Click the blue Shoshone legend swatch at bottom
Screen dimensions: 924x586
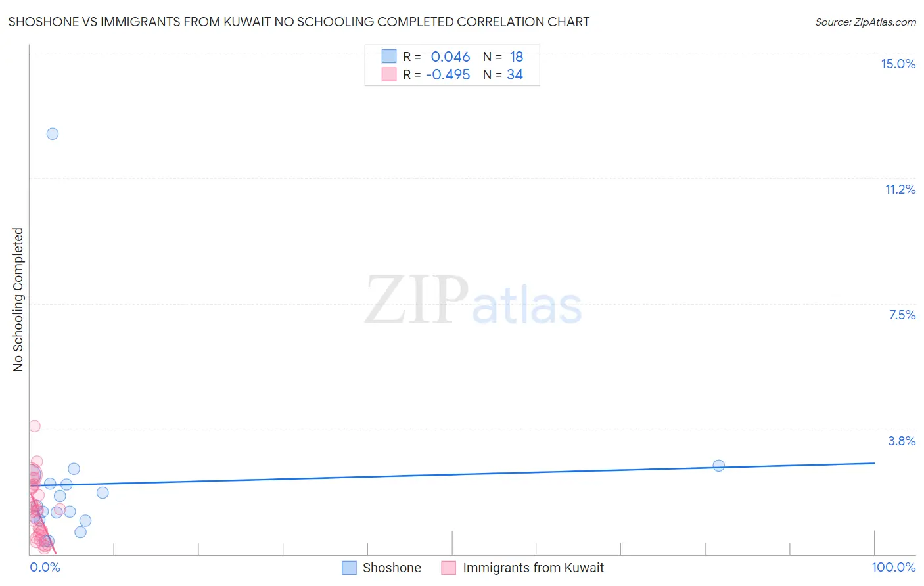(349, 568)
